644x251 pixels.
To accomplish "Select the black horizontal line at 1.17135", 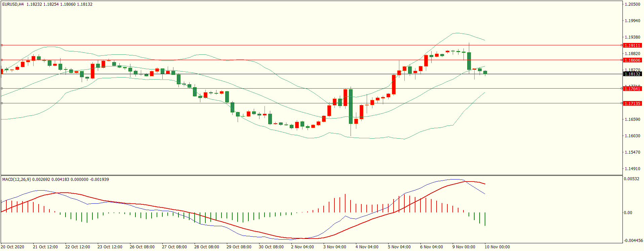I will pos(311,103).
